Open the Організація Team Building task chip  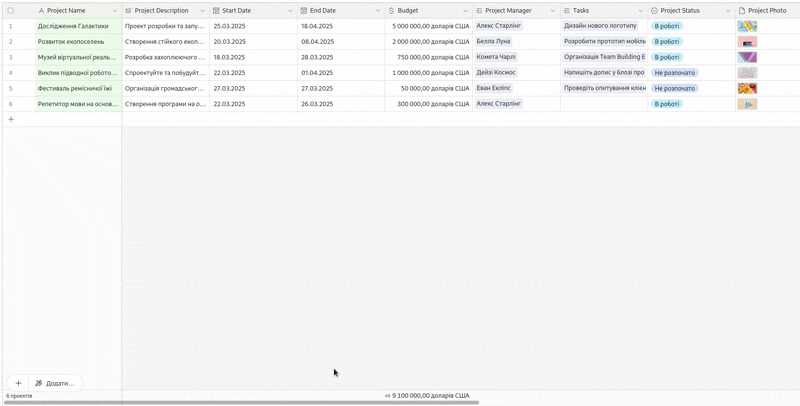tap(605, 57)
